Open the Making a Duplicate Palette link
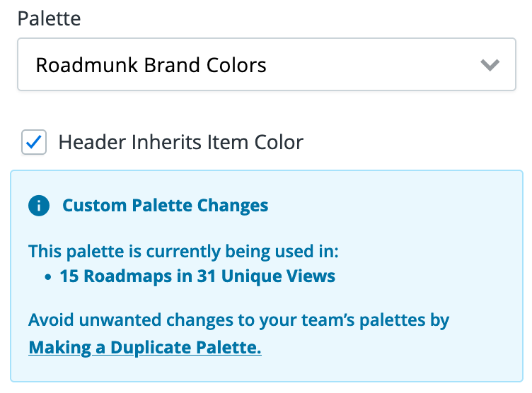 click(x=145, y=348)
